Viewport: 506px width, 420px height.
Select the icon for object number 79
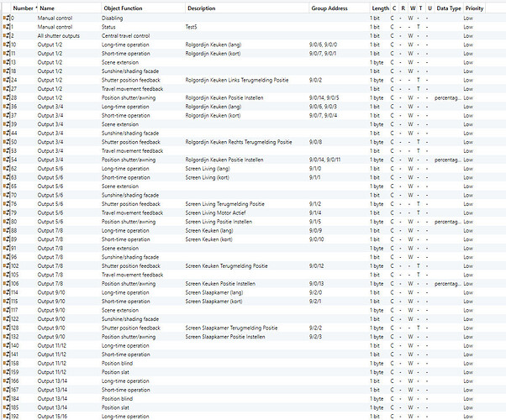click(6, 213)
